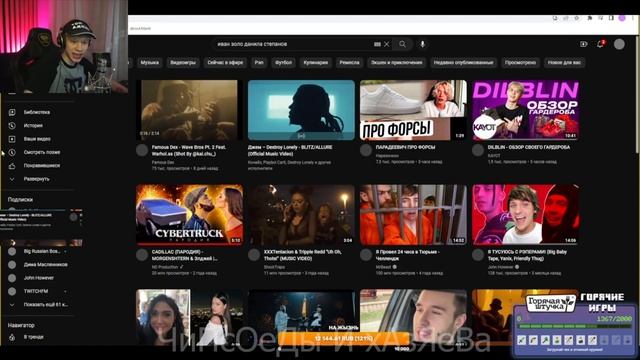Open the on-screen keyboard icon in search
This screenshot has width=640, height=360.
377,44
